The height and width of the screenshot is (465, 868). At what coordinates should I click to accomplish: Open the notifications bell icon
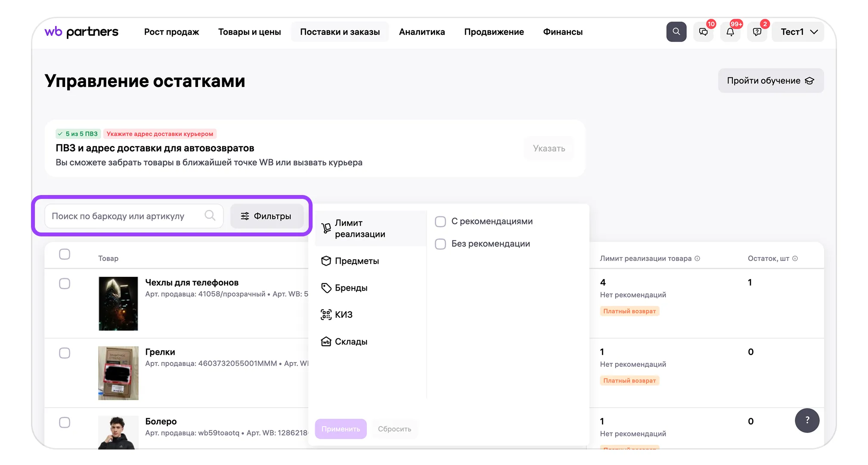pos(730,32)
